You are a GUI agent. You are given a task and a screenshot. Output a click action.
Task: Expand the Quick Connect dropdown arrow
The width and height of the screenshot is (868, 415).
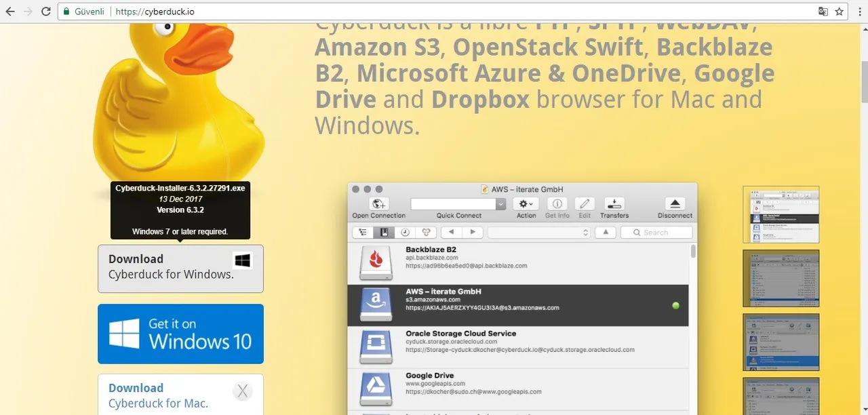pyautogui.click(x=500, y=203)
